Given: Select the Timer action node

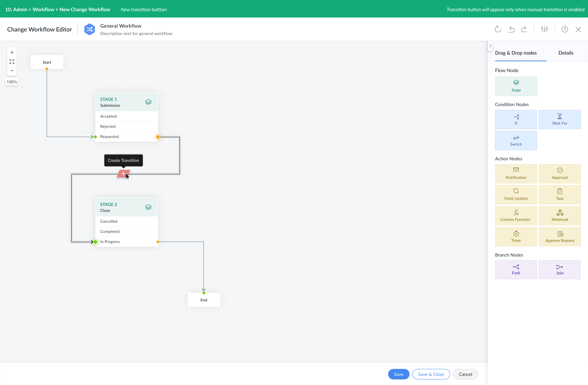Looking at the screenshot, I should tap(516, 237).
